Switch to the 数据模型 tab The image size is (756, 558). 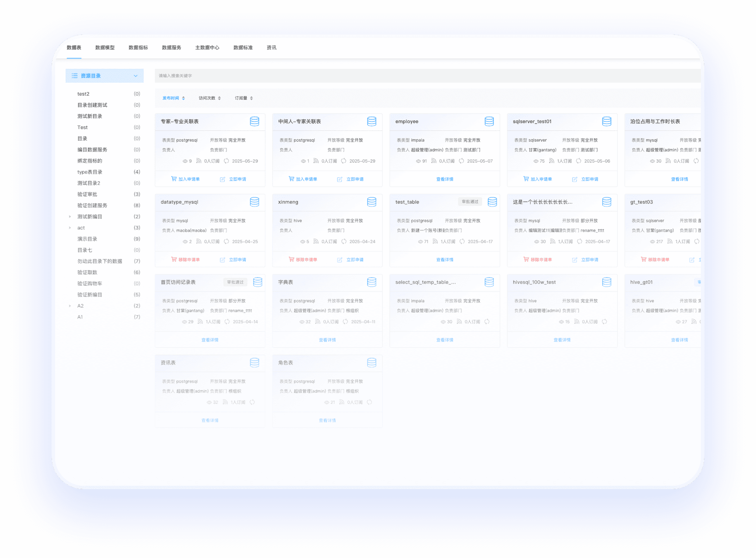105,47
